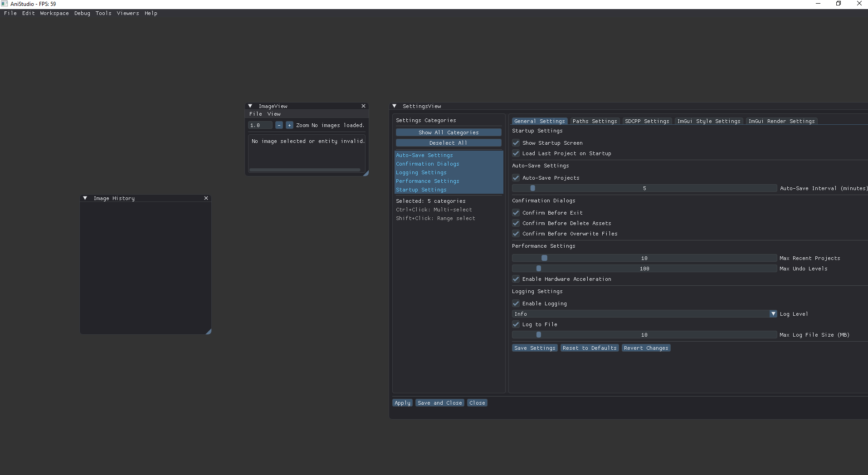Click the Max Undo Levels slider
Viewport: 868px width, 475px height.
coord(644,269)
